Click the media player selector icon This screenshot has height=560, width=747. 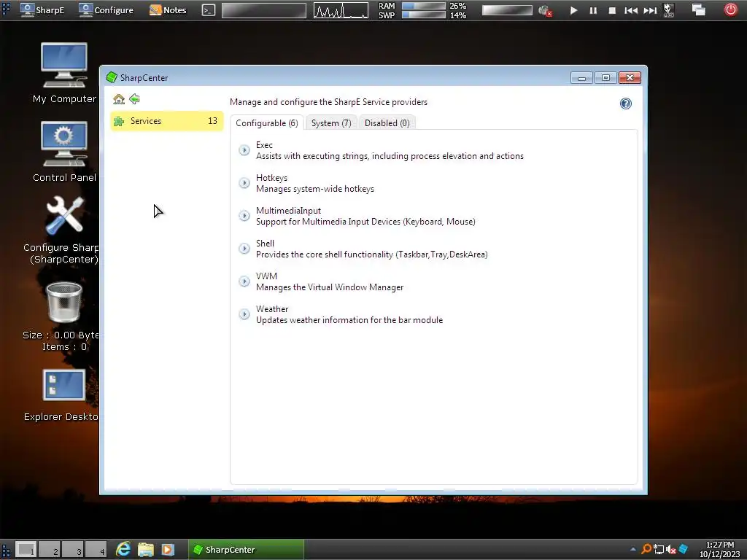(x=668, y=10)
